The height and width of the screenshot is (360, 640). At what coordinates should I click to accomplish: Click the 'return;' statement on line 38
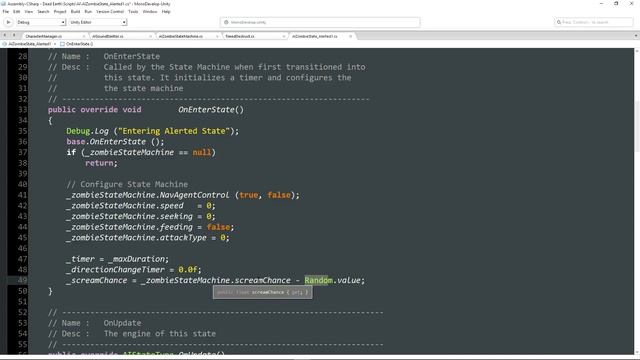(101, 163)
